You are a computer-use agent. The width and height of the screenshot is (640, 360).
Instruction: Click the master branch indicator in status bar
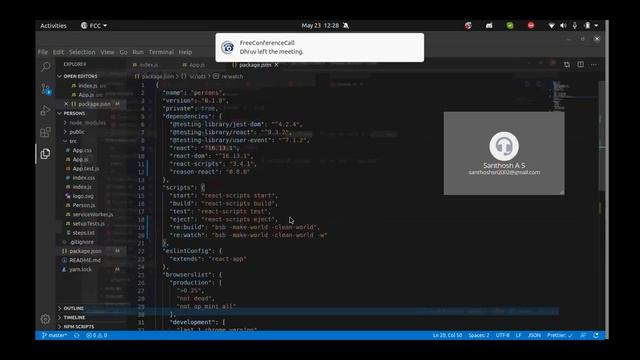point(54,336)
